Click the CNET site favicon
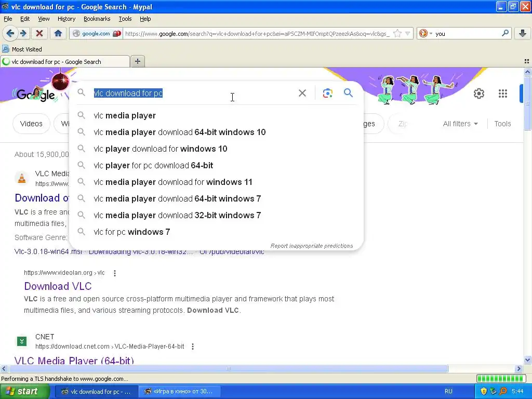 pos(22,341)
